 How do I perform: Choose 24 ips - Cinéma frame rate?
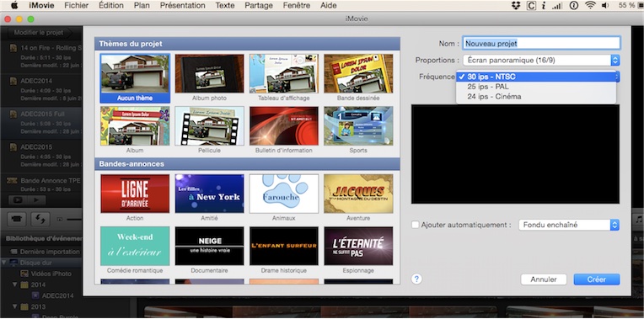[x=536, y=97]
